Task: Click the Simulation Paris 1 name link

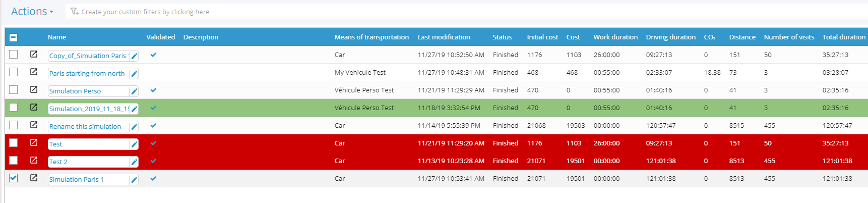Action: tap(76, 180)
